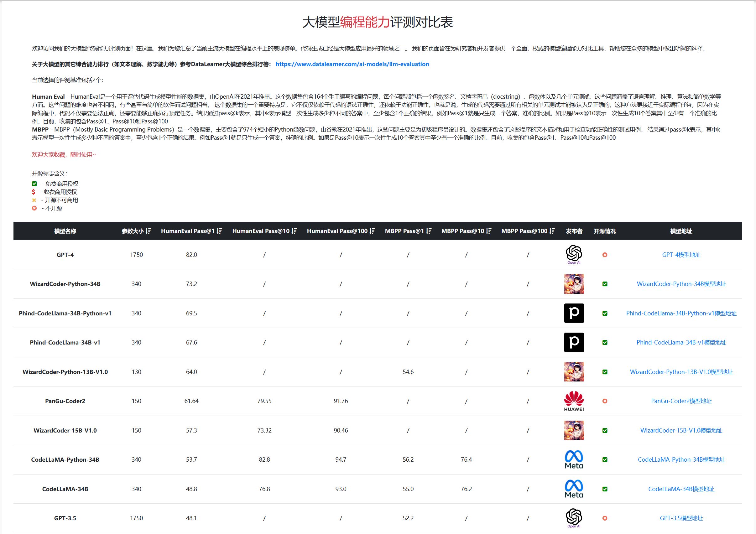Click the OpenAI logo in GPT-3.5 row

(574, 518)
